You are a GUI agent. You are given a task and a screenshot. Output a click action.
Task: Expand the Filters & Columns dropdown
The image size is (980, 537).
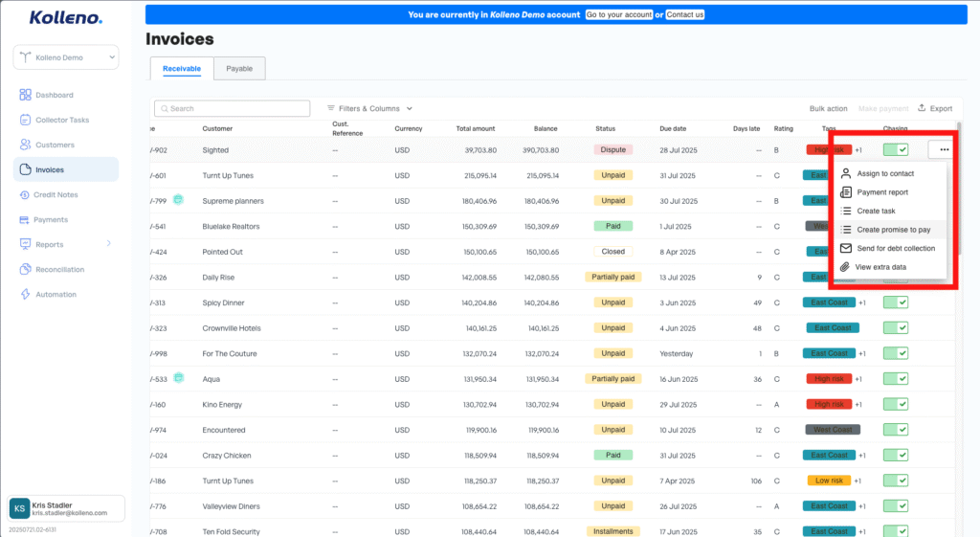pos(369,109)
